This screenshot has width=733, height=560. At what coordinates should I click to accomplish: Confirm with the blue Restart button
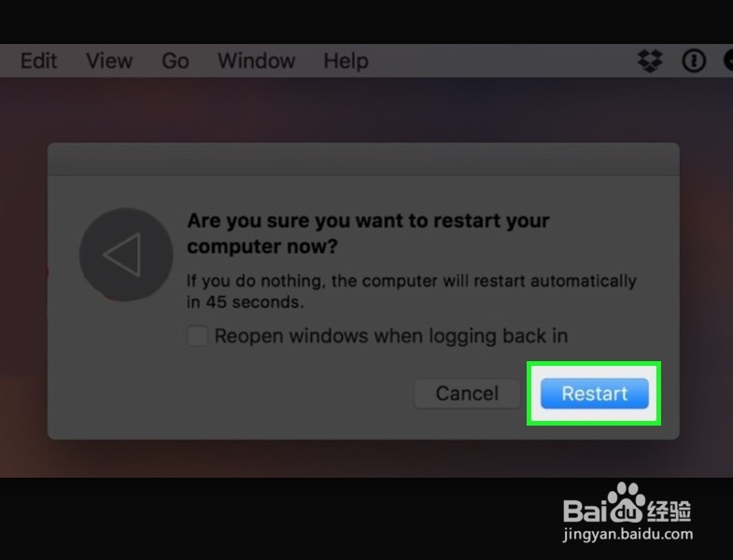click(x=595, y=394)
